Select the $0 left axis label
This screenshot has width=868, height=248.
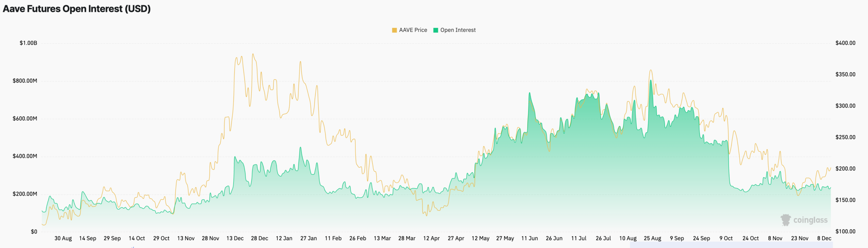[34, 232]
